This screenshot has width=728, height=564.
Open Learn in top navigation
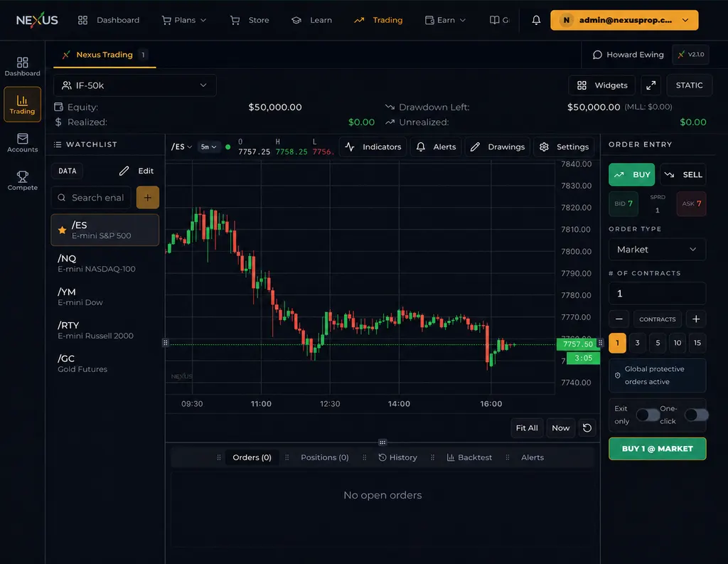311,20
